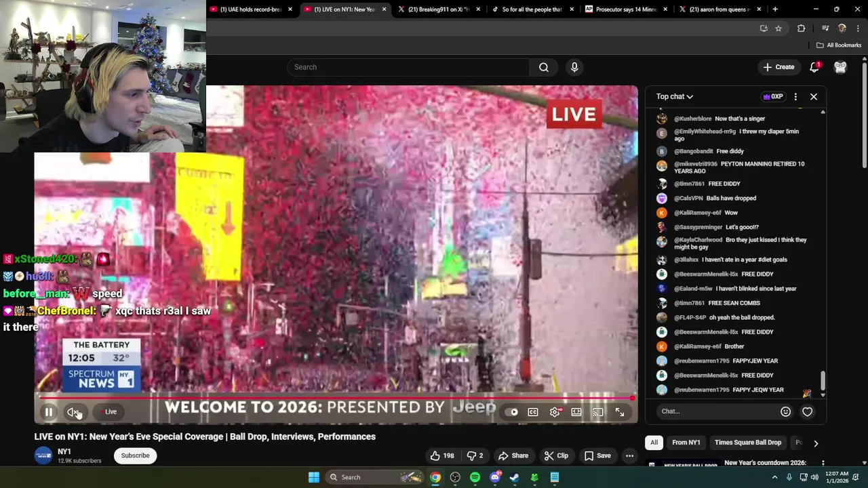This screenshot has width=868, height=488.
Task: Share the video
Action: pos(513,455)
